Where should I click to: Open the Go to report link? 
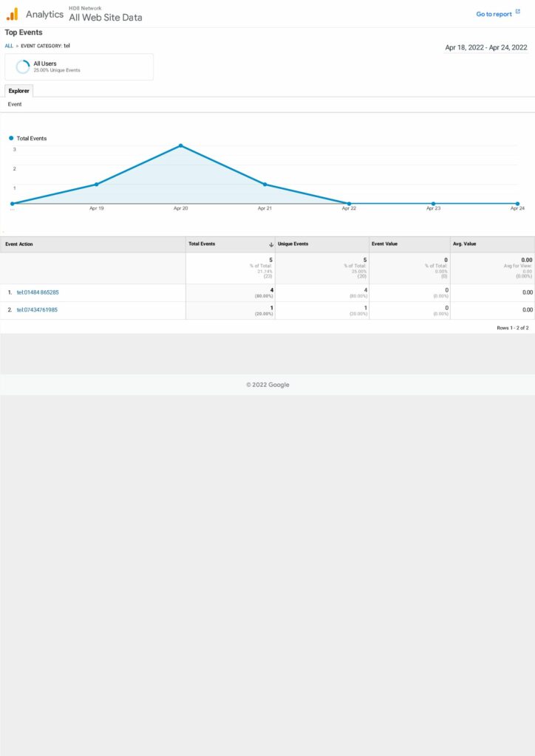tap(493, 14)
